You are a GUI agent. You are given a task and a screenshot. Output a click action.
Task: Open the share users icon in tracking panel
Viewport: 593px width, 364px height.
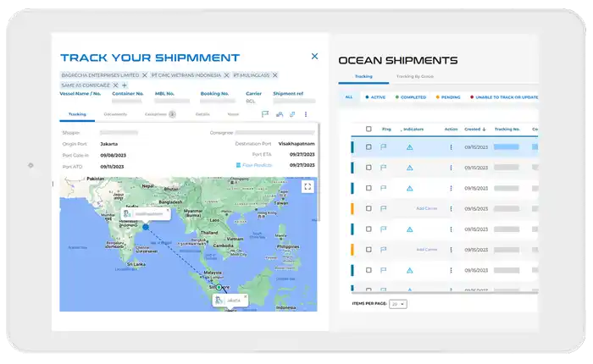coord(279,113)
